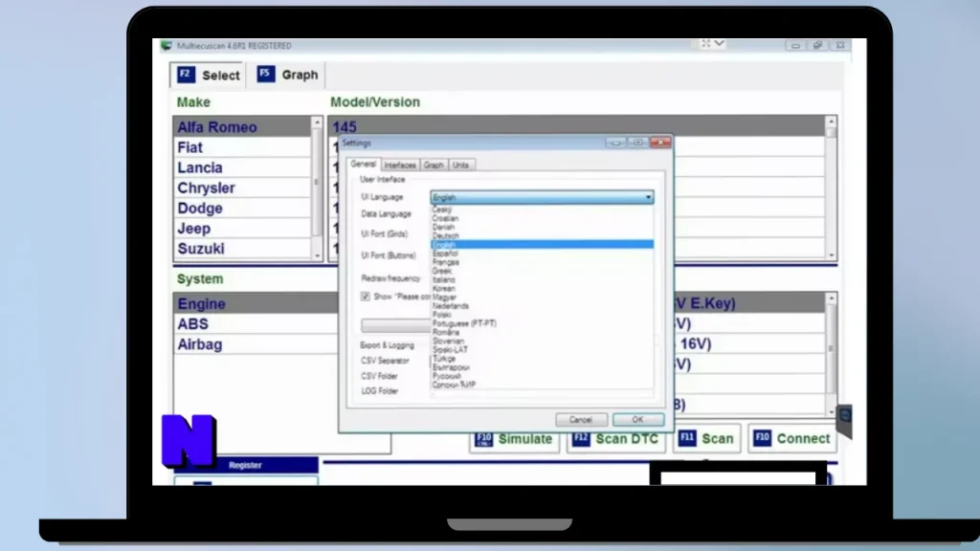Pick Lancia from Make list
Screen dimensions: 980x551
(242, 167)
